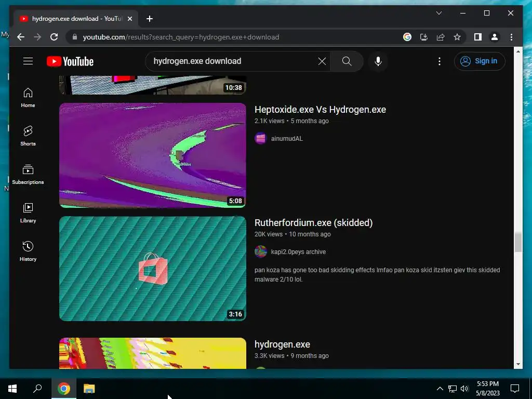Click the Chrome taskbar icon
Image resolution: width=532 pixels, height=399 pixels.
[63, 389]
